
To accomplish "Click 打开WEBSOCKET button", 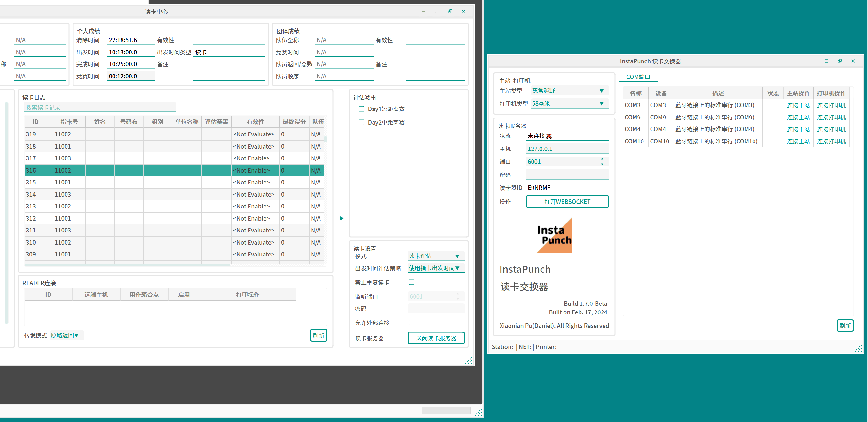I will [x=567, y=202].
